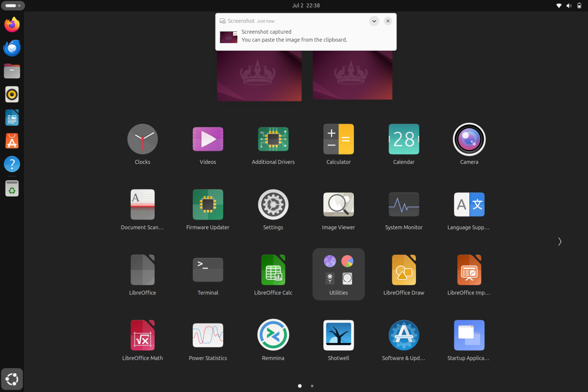The width and height of the screenshot is (588, 392).
Task: Expand the Screenshot notification
Action: pos(374,21)
